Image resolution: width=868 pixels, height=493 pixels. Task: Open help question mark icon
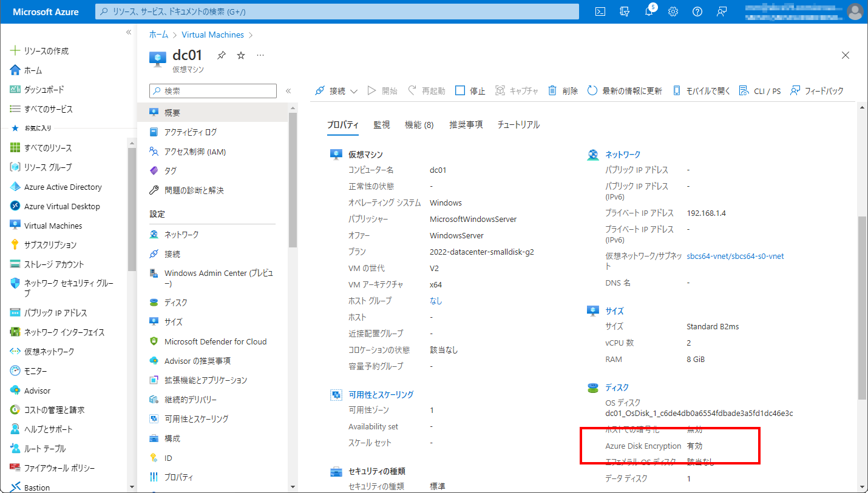coord(697,12)
